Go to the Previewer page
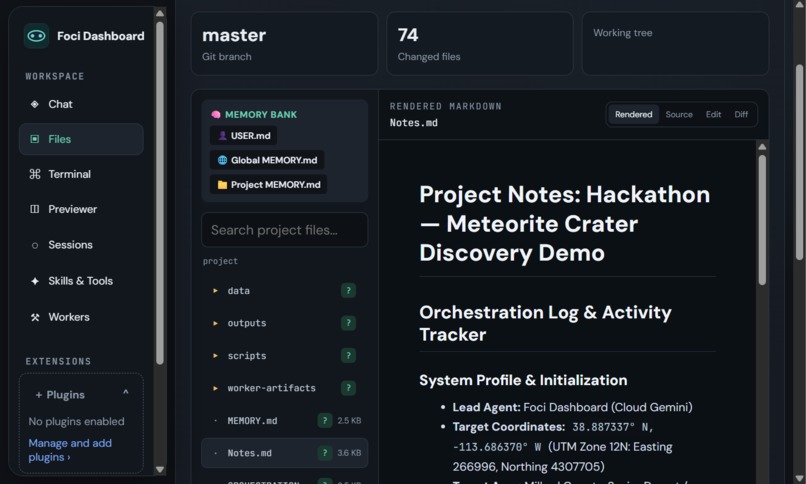This screenshot has height=484, width=806. 81,209
